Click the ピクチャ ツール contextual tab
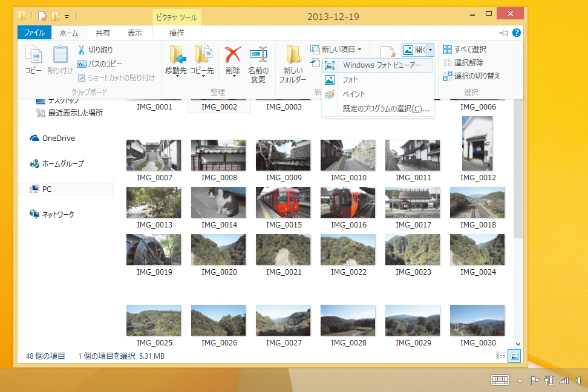 click(177, 18)
